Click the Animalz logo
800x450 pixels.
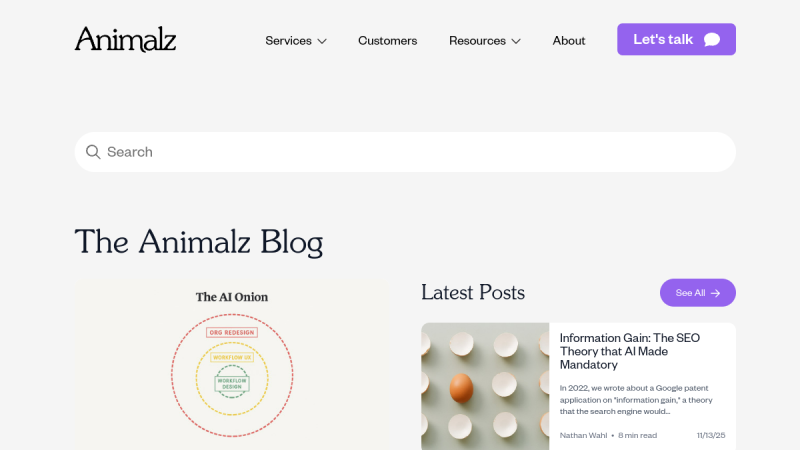125,40
